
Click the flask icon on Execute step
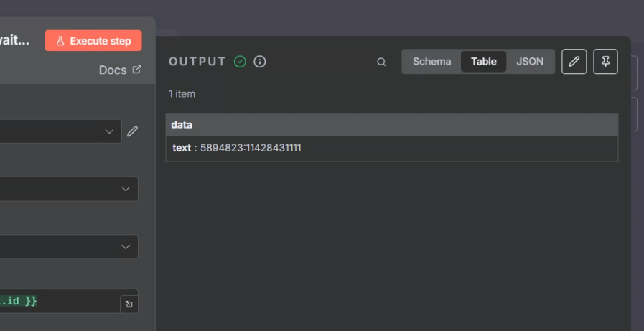point(60,41)
